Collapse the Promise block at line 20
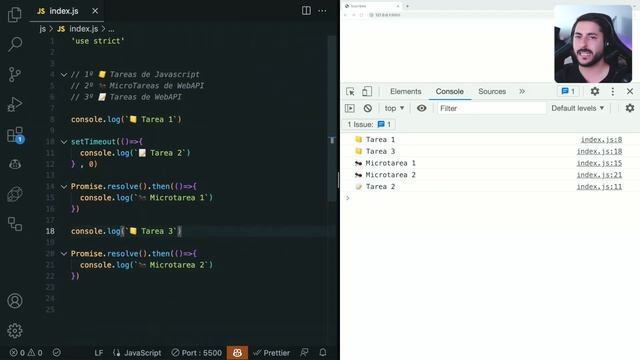 (x=64, y=254)
